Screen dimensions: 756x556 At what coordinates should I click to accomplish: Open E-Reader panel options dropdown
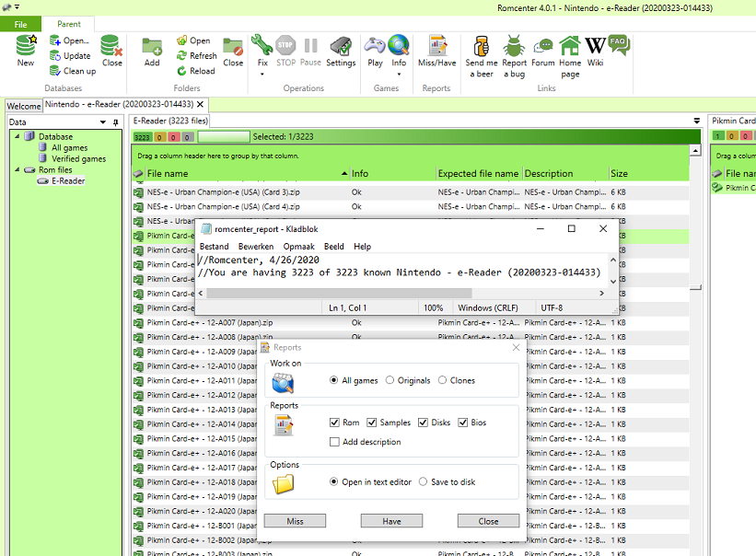tap(697, 121)
